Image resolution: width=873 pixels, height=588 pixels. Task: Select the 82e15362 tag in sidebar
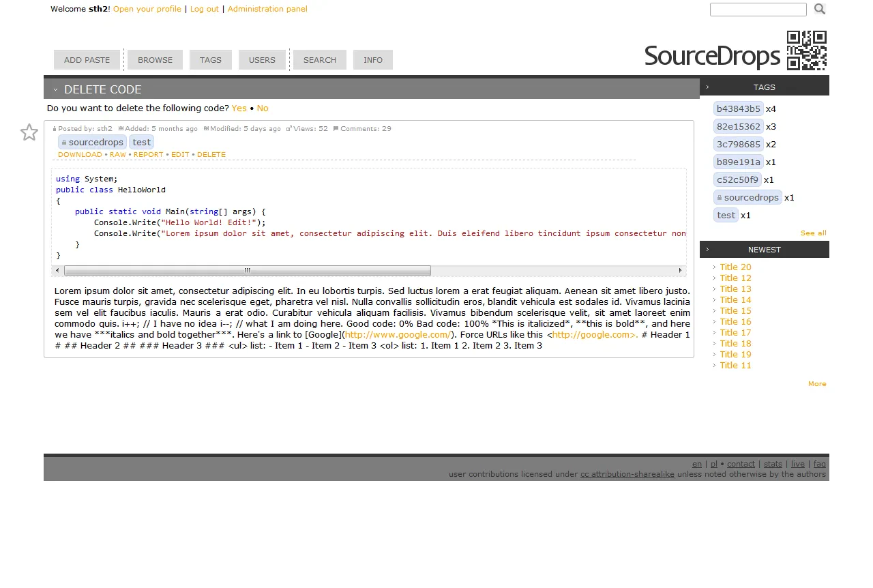click(x=739, y=127)
